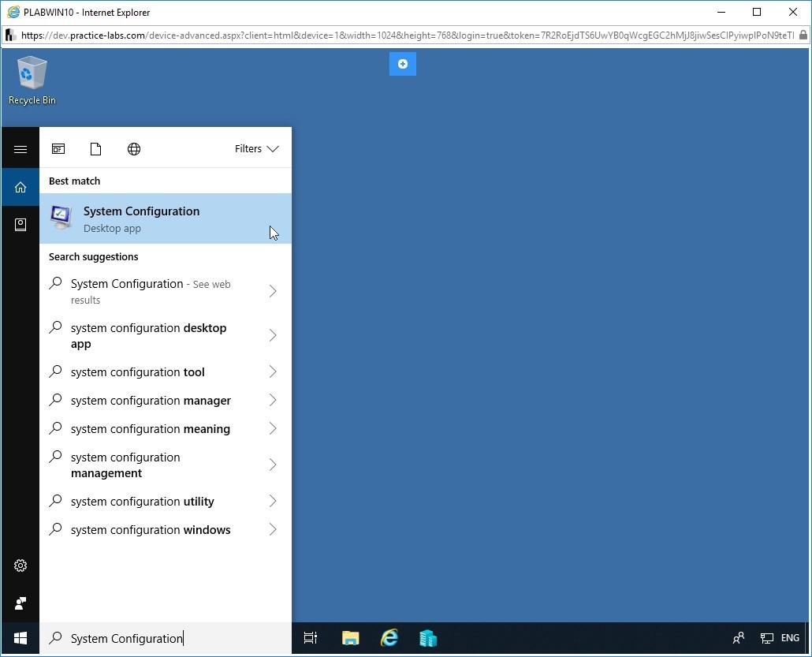Click the People icon in system tray
812x657 pixels.
click(x=739, y=638)
